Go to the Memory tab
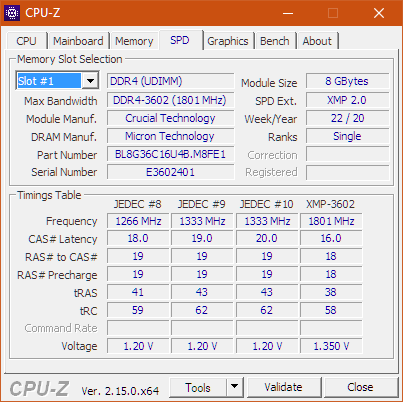 [x=134, y=41]
